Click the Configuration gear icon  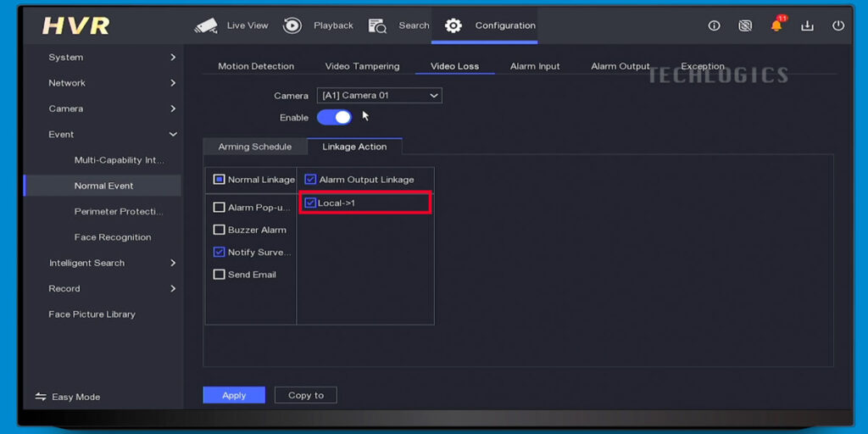click(x=453, y=25)
